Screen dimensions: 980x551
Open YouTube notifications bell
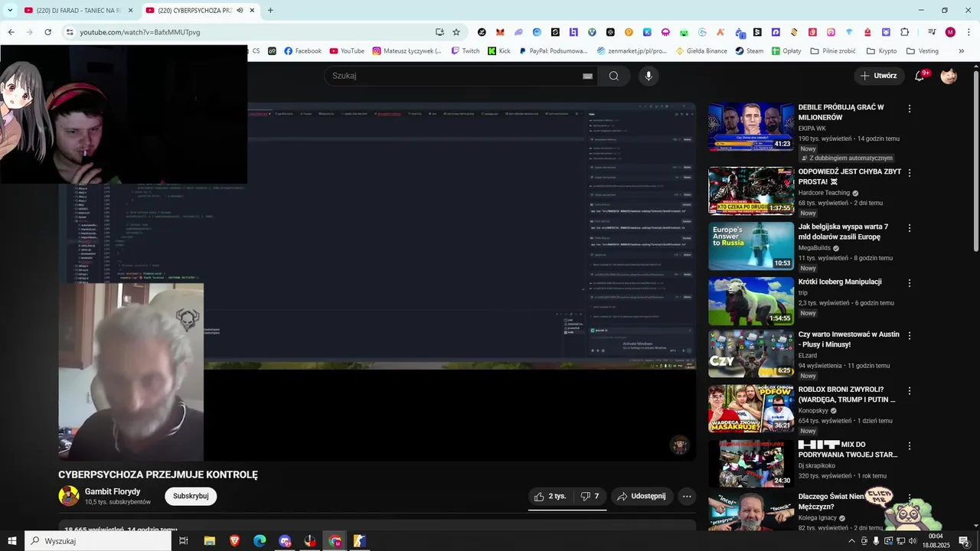[921, 76]
